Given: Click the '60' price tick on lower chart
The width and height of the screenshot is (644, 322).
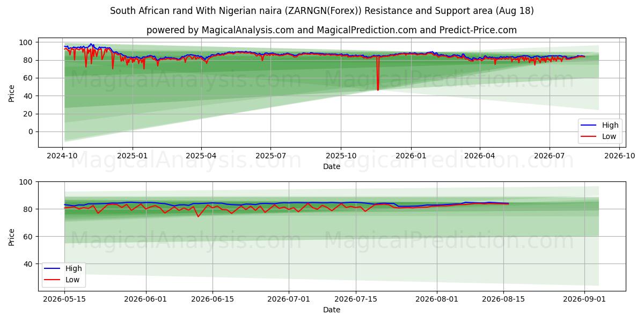Looking at the screenshot, I should [x=29, y=236].
